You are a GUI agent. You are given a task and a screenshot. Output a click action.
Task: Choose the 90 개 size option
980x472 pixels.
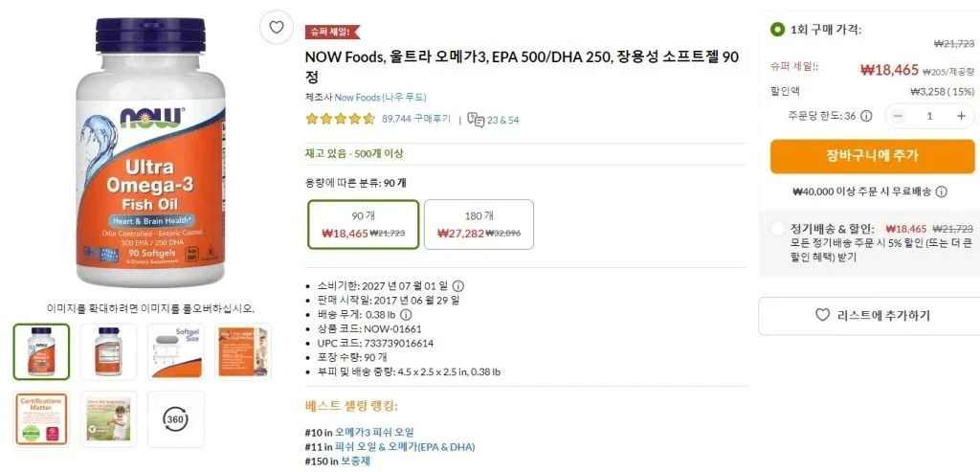(364, 224)
